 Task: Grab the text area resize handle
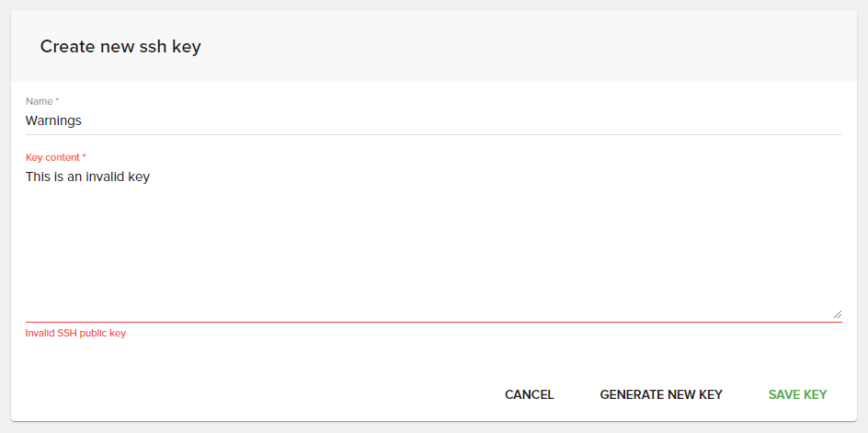pyautogui.click(x=837, y=313)
